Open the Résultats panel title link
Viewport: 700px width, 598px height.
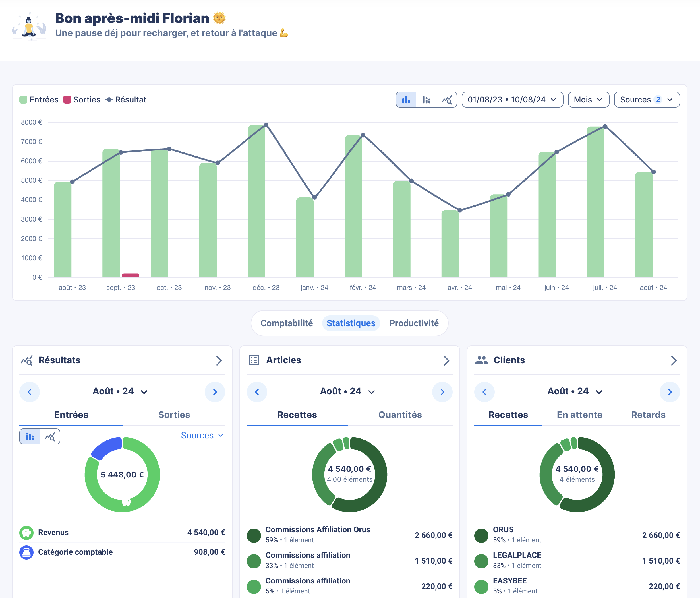59,360
